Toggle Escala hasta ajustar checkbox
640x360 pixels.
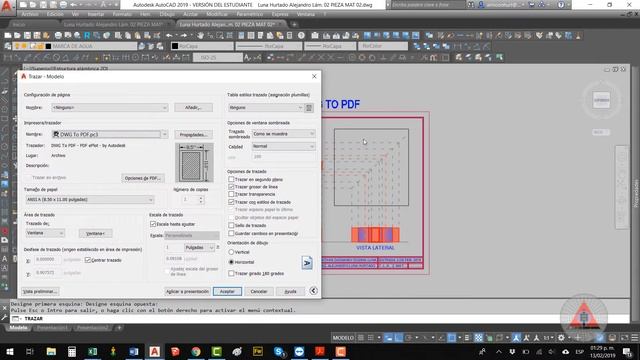click(x=153, y=224)
